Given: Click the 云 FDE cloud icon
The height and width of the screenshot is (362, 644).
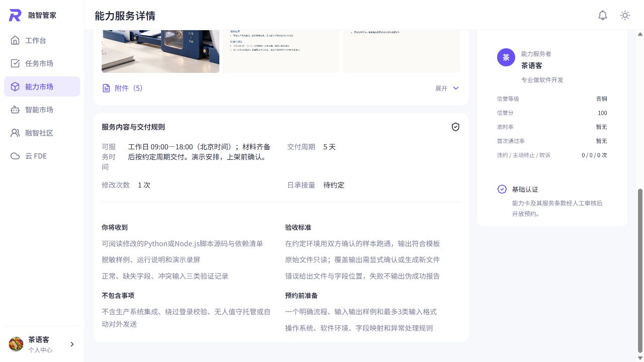Looking at the screenshot, I should [15, 156].
